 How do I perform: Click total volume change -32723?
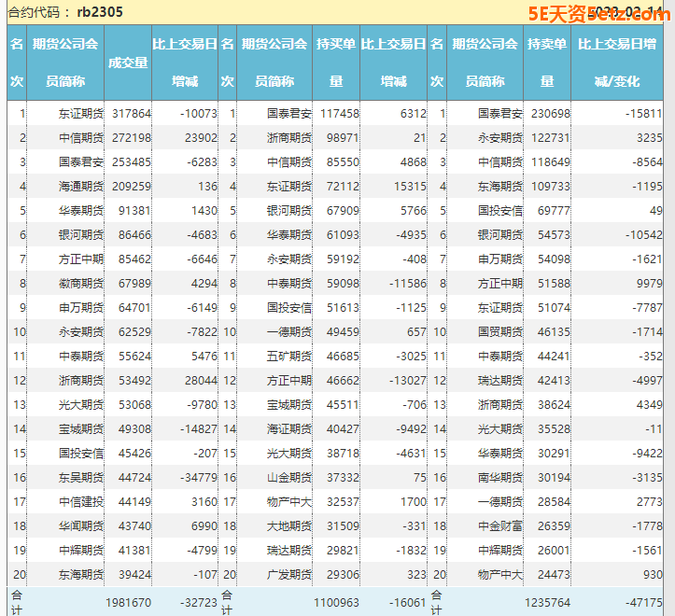(199, 603)
